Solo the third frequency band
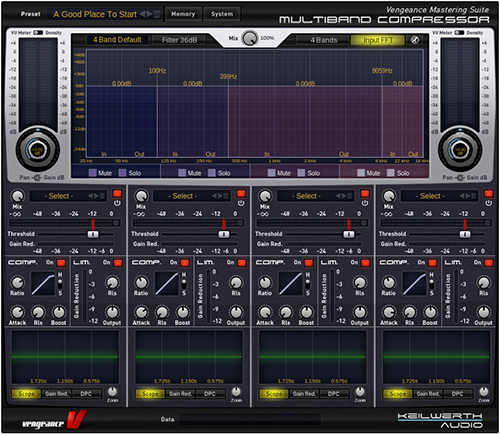This screenshot has width=500, height=435. 301,173
